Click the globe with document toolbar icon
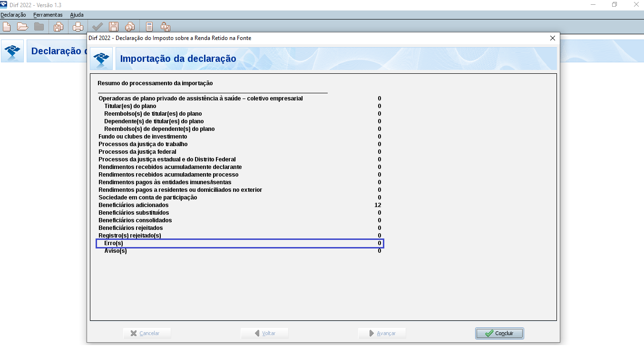Image resolution: width=644 pixels, height=347 pixels. 130,27
